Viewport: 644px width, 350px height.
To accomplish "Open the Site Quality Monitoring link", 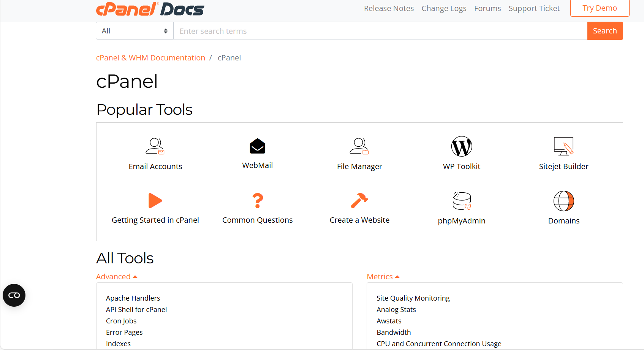I will pos(413,298).
